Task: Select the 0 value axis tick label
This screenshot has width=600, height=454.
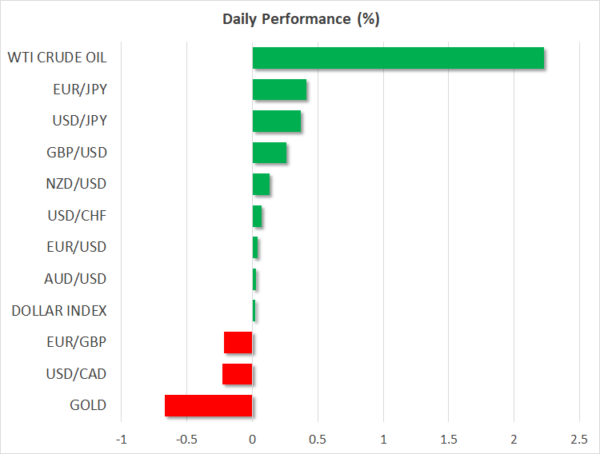Action: point(252,439)
